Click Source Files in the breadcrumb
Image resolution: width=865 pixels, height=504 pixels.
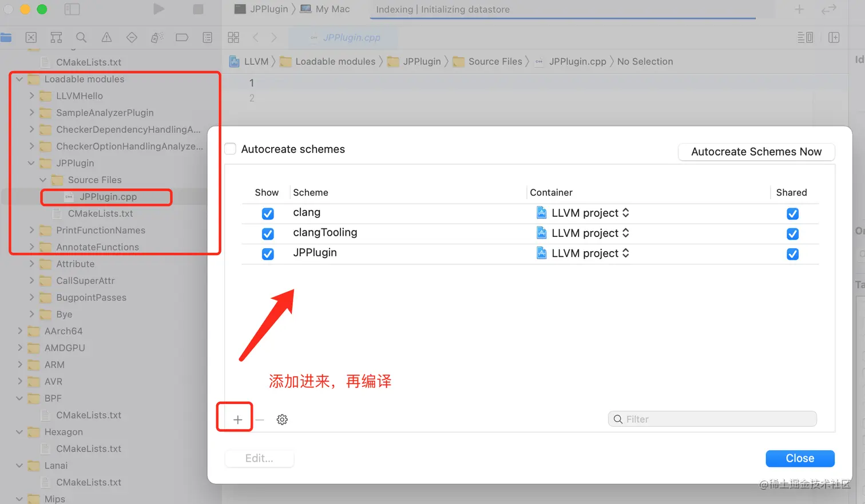point(495,61)
